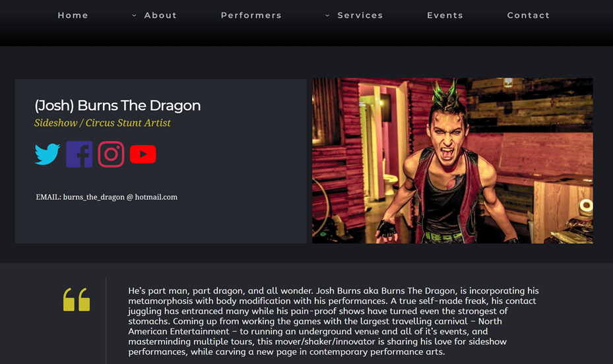Click the bio quote paragraph text
613x364 pixels.
click(x=333, y=321)
